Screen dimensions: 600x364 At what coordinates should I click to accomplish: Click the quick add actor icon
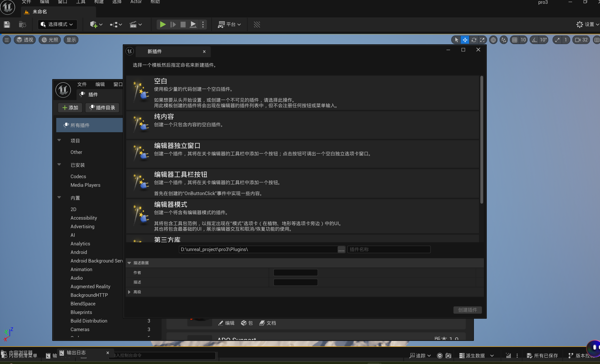coord(94,24)
